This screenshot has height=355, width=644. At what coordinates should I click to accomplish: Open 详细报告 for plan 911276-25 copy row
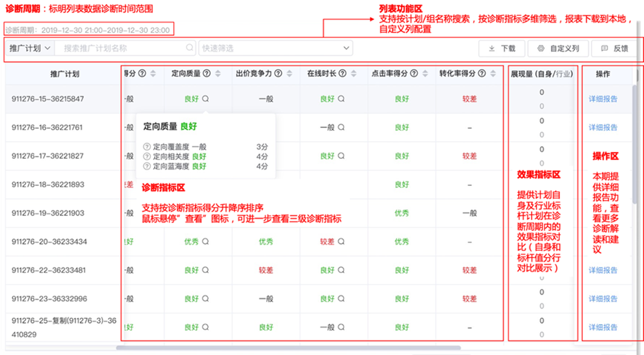(603, 327)
